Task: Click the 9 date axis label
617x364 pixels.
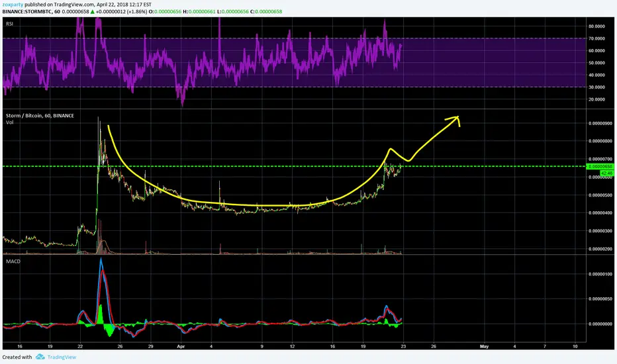Action: [x=261, y=347]
